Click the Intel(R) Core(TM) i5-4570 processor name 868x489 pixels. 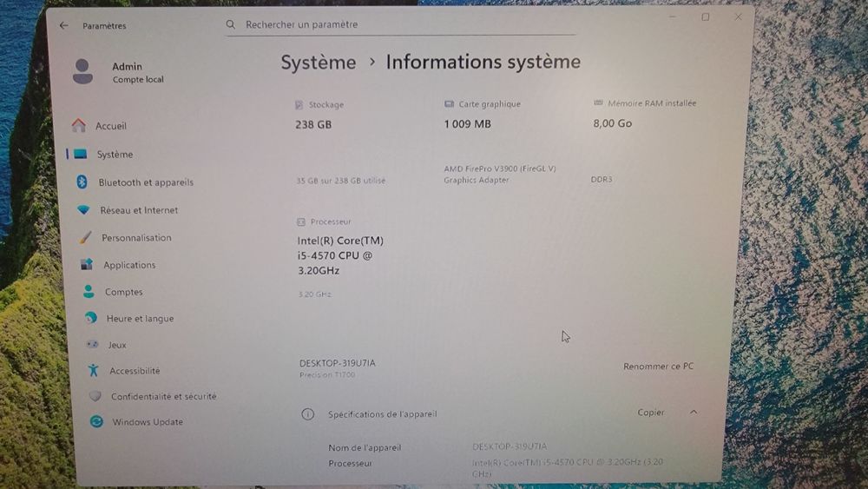click(x=340, y=255)
